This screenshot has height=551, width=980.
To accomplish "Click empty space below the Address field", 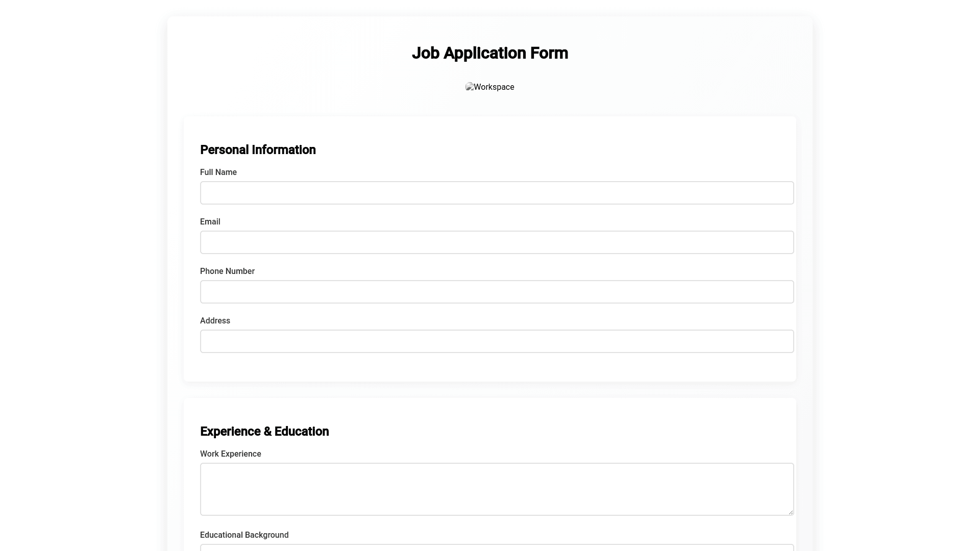I will pyautogui.click(x=489, y=367).
